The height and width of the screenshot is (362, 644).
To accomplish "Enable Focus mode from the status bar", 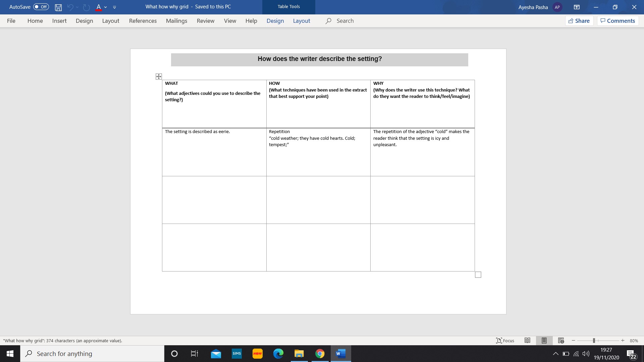I will pos(505,340).
